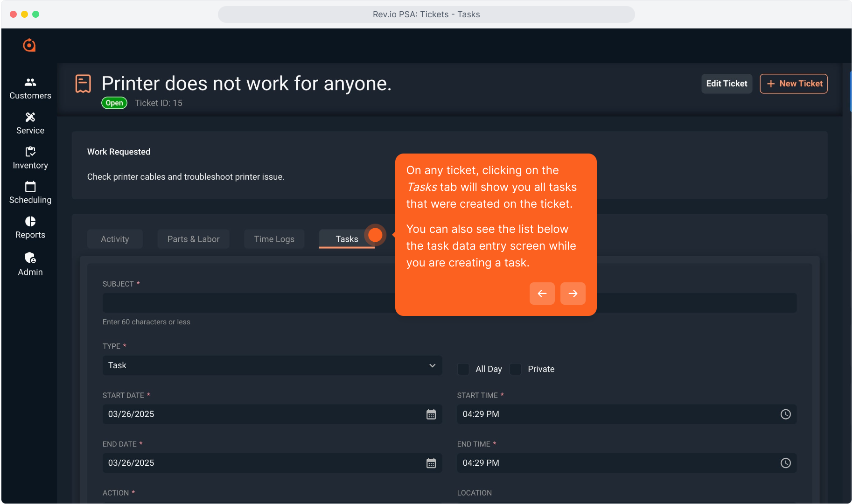
Task: Switch to the Parts & Labor tab
Action: click(193, 239)
